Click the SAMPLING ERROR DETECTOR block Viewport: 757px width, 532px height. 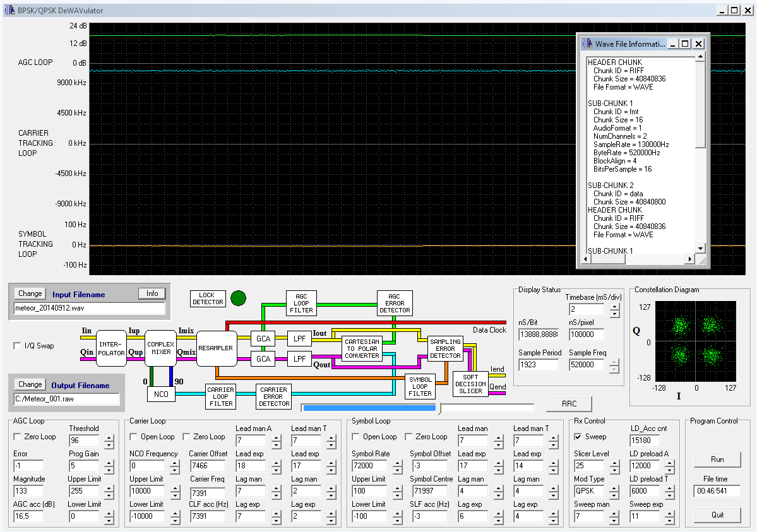point(445,348)
